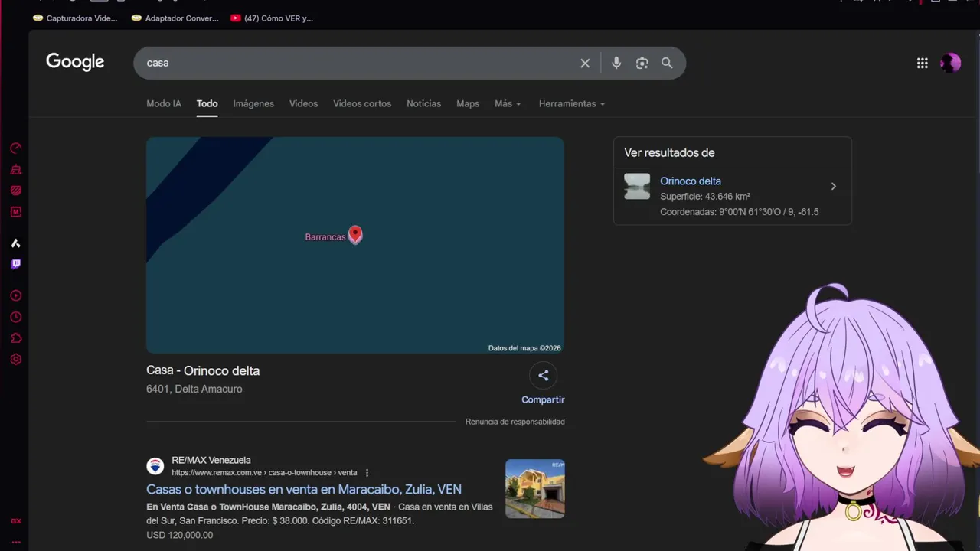
Task: Open the Twitch sidebar icon
Action: 15,264
